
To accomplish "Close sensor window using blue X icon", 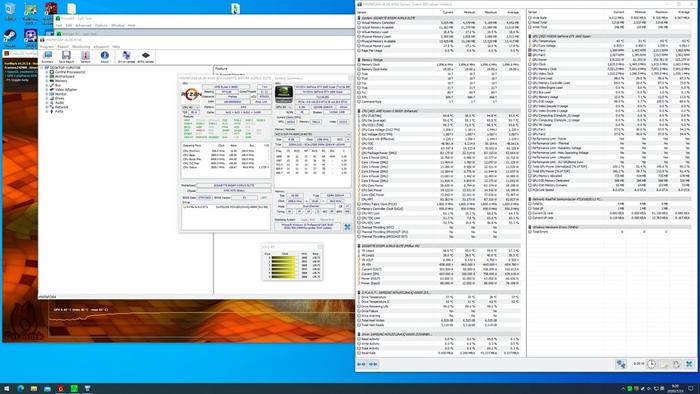I will (689, 364).
